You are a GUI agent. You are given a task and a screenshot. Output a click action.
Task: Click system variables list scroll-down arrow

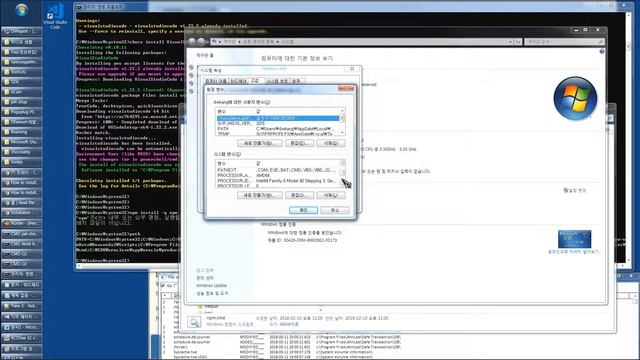click(342, 185)
